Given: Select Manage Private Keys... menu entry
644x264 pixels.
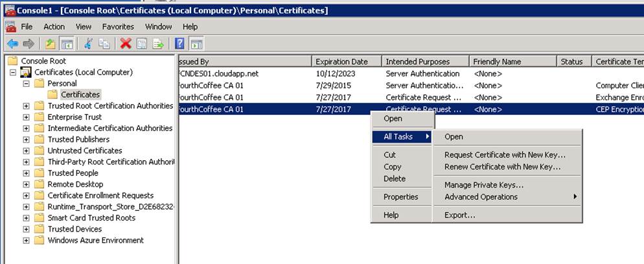Looking at the screenshot, I should (x=483, y=185).
